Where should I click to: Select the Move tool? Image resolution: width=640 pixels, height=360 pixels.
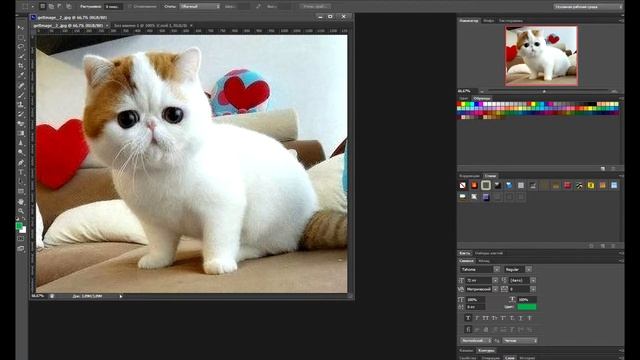[21, 28]
